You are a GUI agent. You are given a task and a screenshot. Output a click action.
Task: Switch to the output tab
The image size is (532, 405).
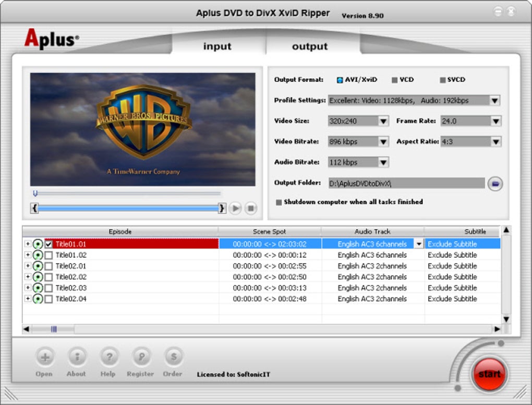[x=310, y=46]
